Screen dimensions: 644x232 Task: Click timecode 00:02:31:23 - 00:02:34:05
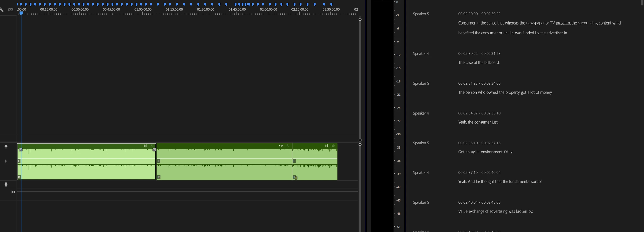pyautogui.click(x=479, y=83)
